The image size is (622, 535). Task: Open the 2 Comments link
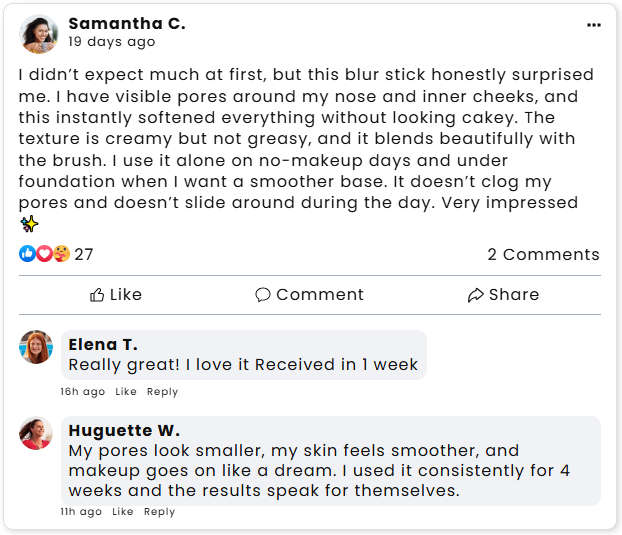pyautogui.click(x=543, y=254)
